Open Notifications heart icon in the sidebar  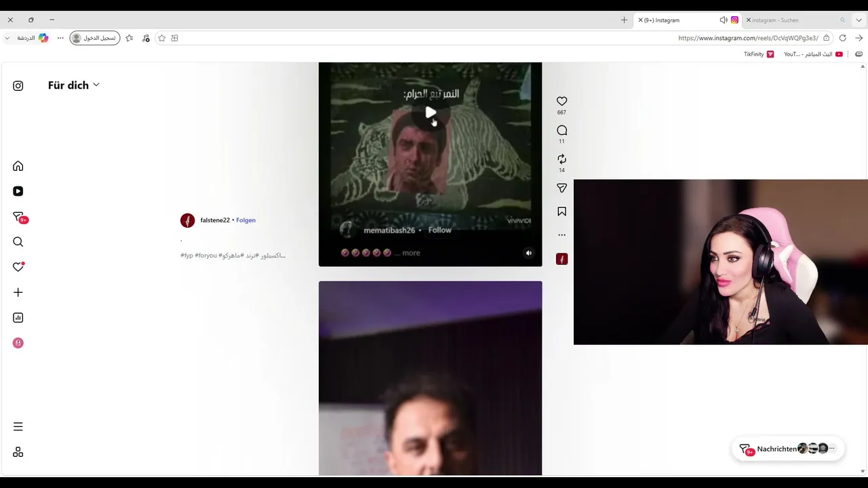pyautogui.click(x=18, y=267)
